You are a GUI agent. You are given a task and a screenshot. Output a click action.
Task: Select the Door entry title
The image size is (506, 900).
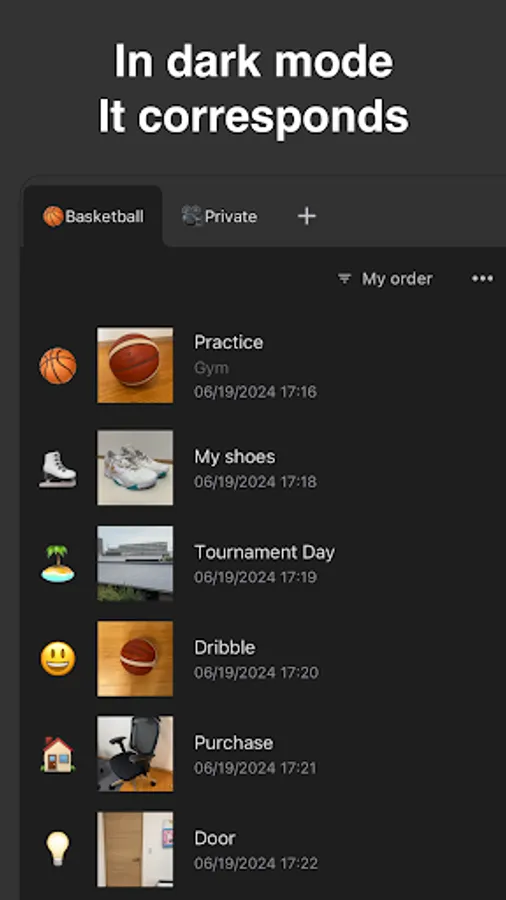tap(215, 838)
